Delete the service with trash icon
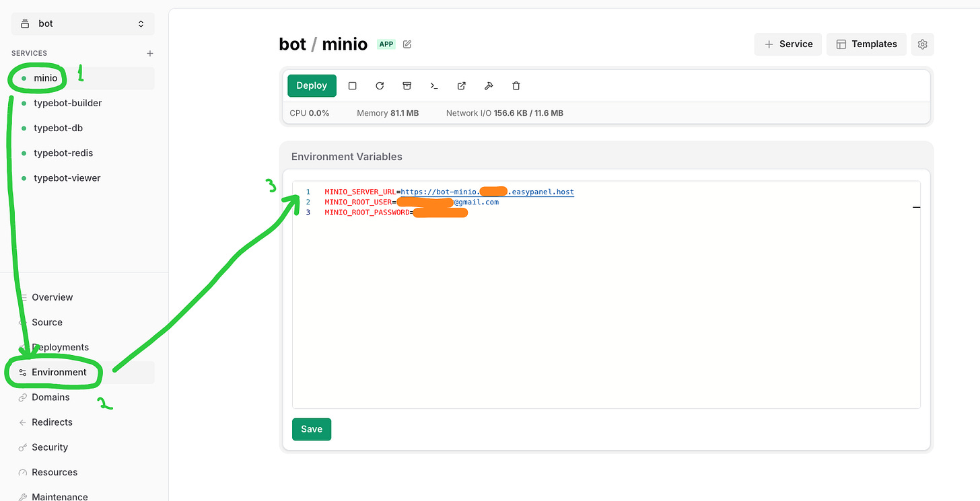The width and height of the screenshot is (980, 501). [516, 86]
